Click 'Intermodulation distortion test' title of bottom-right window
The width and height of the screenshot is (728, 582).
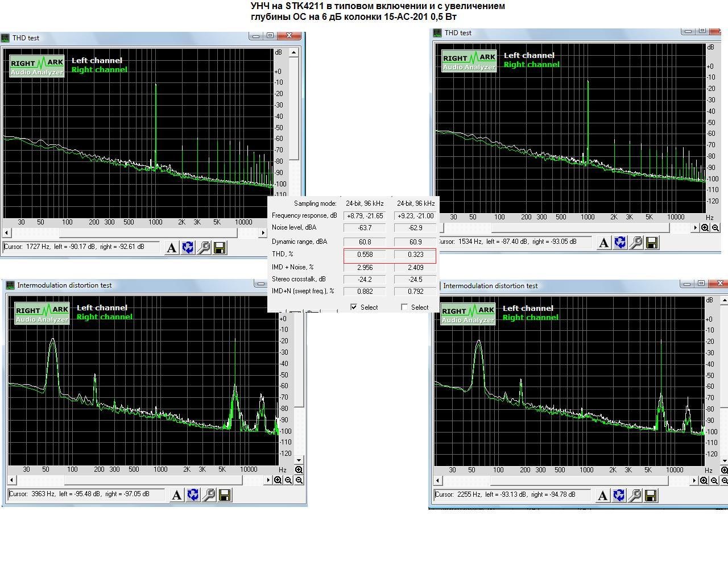[x=490, y=286]
